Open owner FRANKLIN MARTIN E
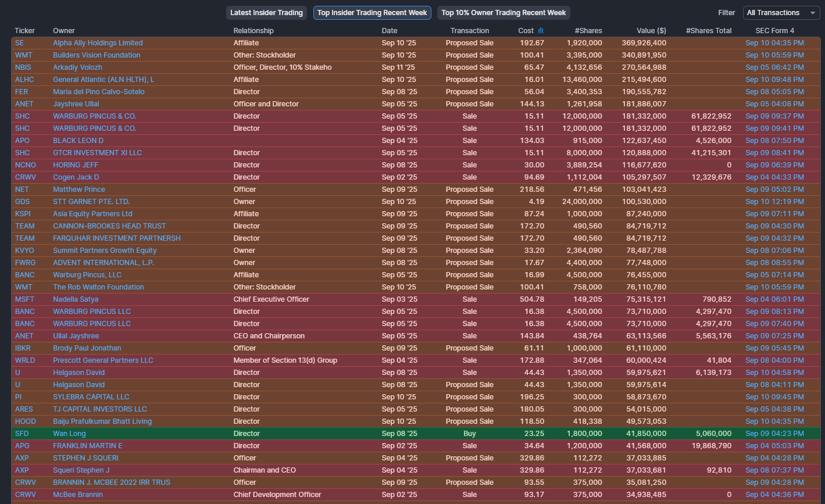Image resolution: width=825 pixels, height=504 pixels. click(88, 446)
